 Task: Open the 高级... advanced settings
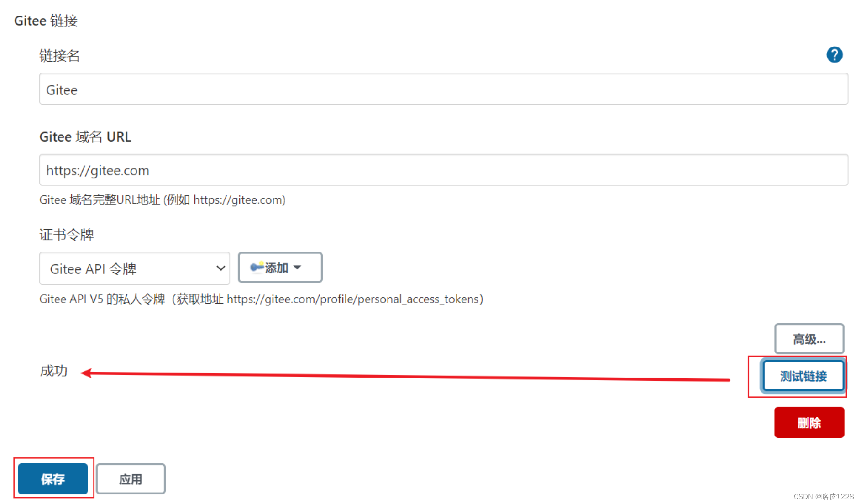pyautogui.click(x=809, y=339)
